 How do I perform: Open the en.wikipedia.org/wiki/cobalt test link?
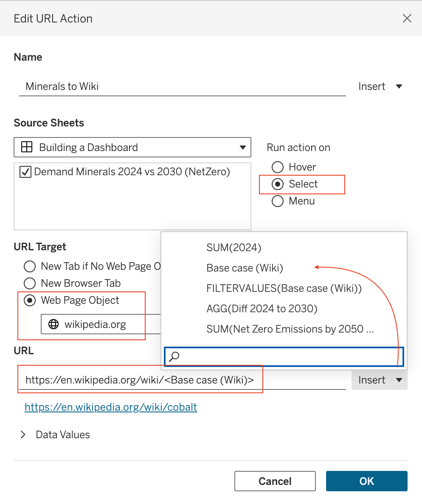tap(111, 407)
